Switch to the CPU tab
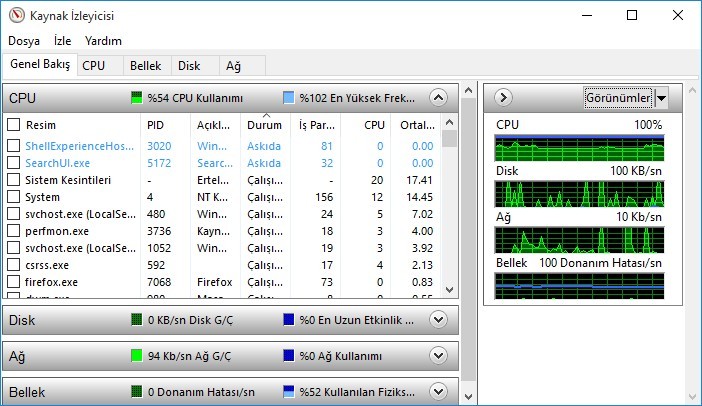The image size is (702, 406). [100, 66]
